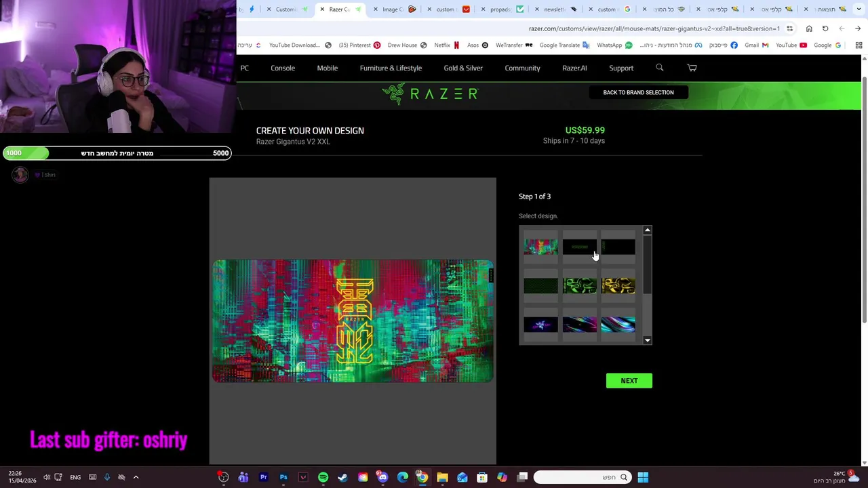Open the Google Translate bookmark
Viewport: 868px width, 488px height.
[x=564, y=45]
